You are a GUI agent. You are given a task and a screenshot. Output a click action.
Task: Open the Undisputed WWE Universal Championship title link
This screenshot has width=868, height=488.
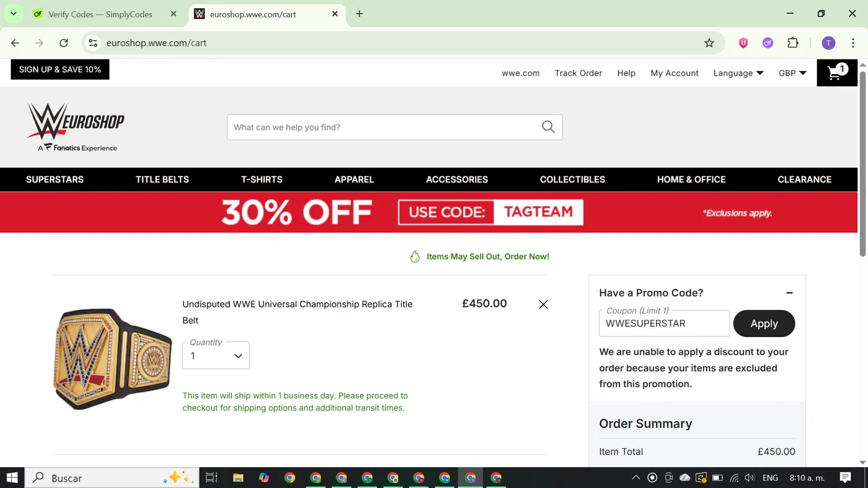pyautogui.click(x=297, y=312)
